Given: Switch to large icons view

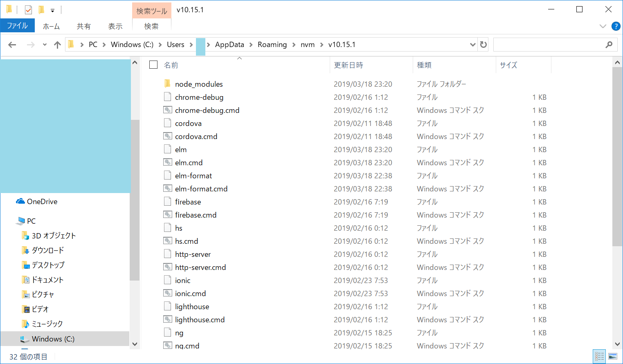Looking at the screenshot, I should (x=613, y=356).
